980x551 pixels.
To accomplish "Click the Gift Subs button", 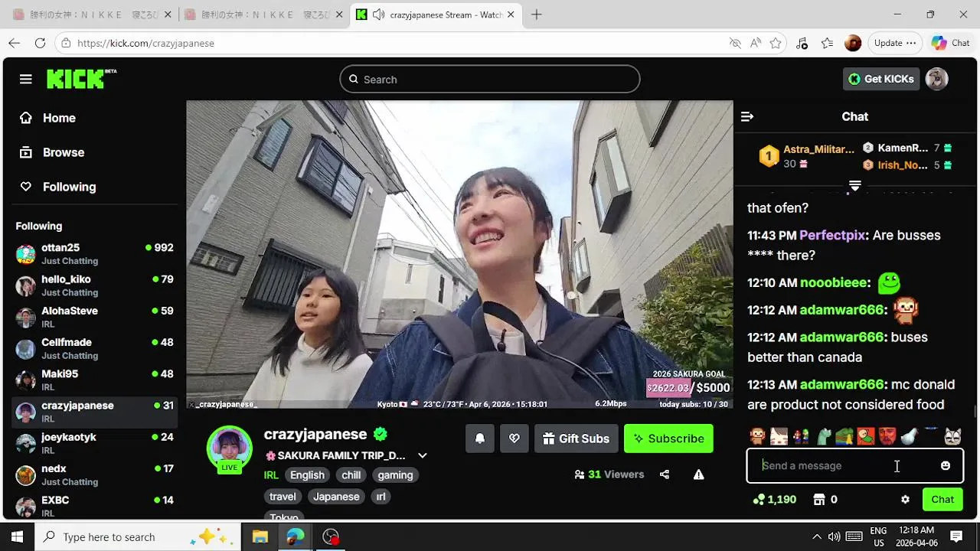I will coord(576,439).
